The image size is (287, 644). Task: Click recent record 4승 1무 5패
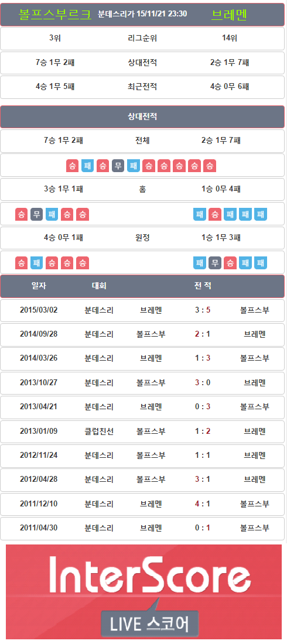point(55,87)
